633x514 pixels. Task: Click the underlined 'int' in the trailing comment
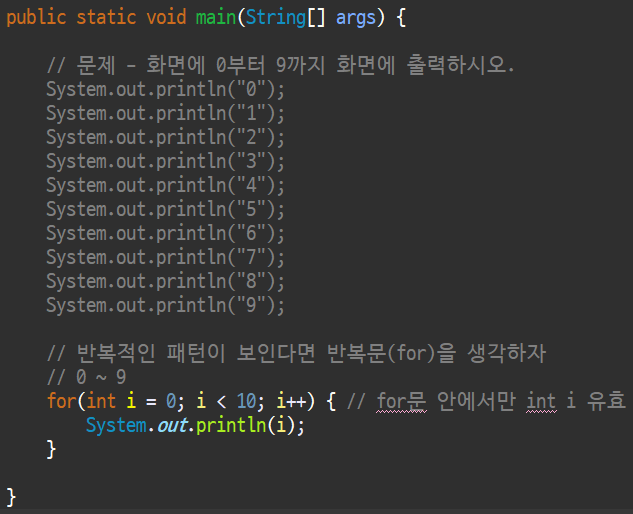click(x=541, y=402)
